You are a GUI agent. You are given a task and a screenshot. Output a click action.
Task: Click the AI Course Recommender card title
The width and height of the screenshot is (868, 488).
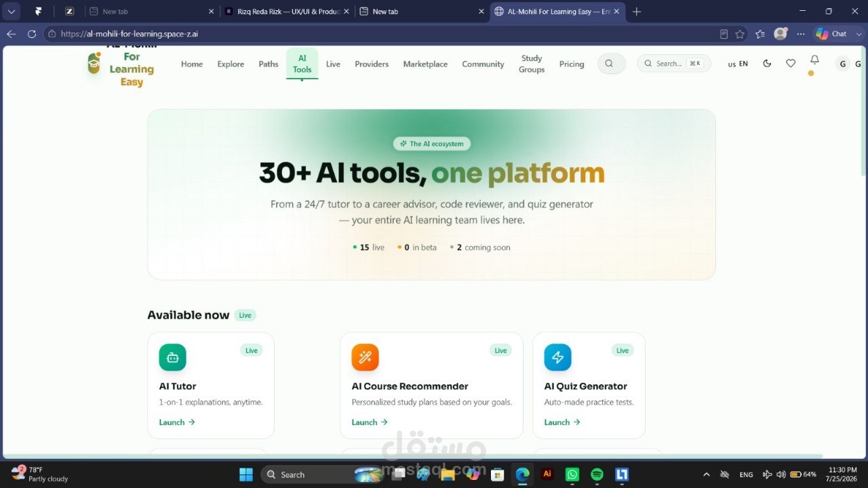pyautogui.click(x=410, y=386)
